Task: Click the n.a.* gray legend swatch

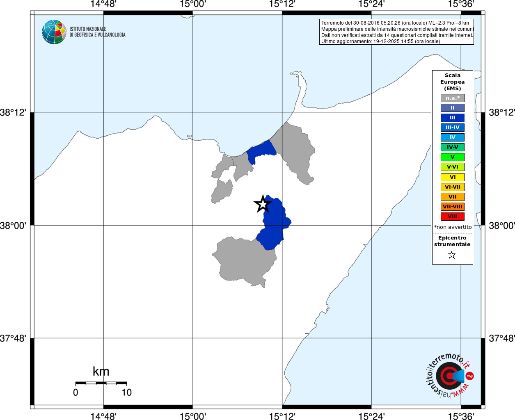Action: [453, 98]
